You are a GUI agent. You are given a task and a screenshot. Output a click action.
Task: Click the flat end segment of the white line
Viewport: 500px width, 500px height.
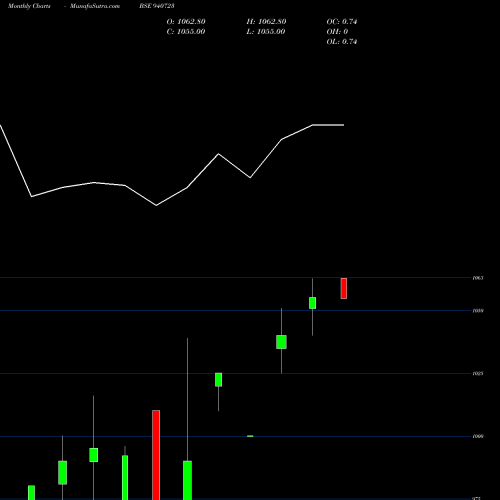point(328,125)
